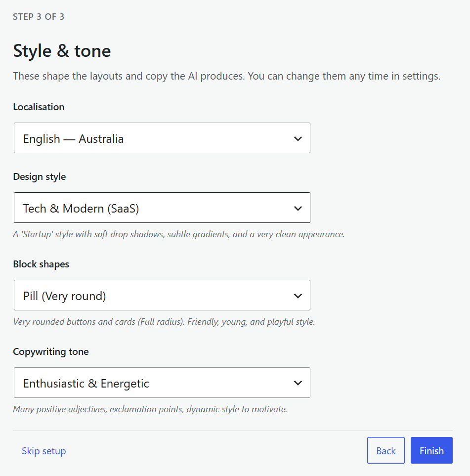Click the Skip setup link
This screenshot has width=470, height=476.
tap(43, 451)
